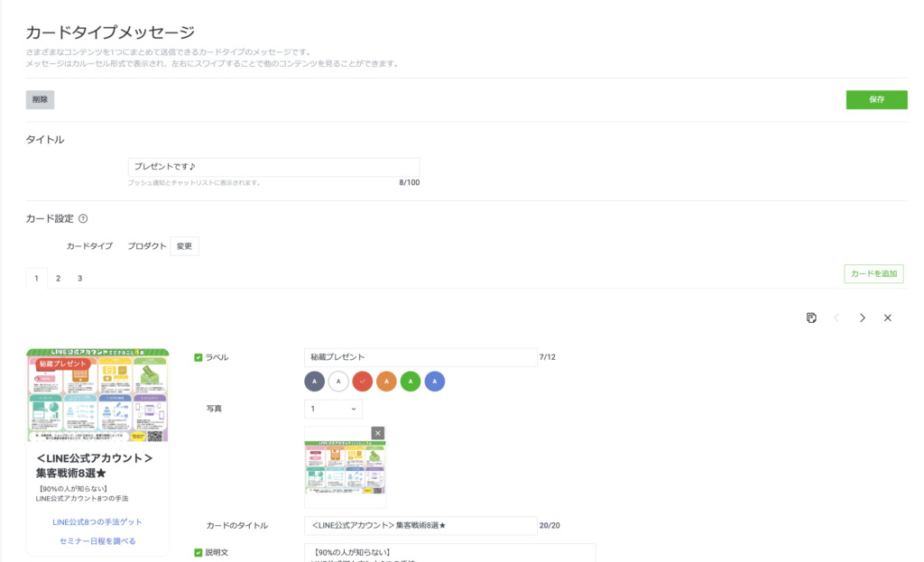The image size is (924, 562).
Task: Move to next card with right chevron
Action: (x=862, y=318)
